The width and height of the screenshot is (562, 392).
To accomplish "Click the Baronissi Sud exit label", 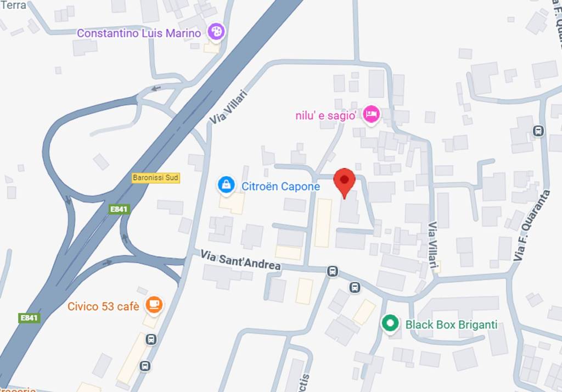I will (155, 177).
